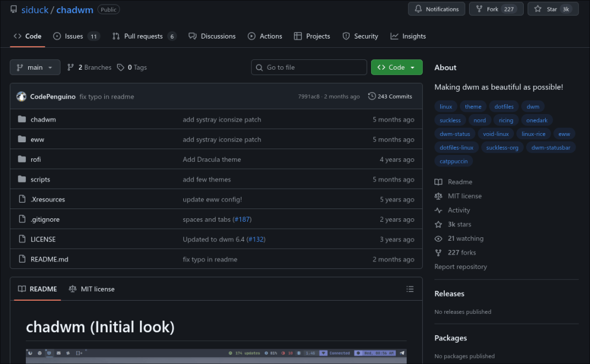Star the chadwm repository
590x364 pixels.
tap(552, 9)
